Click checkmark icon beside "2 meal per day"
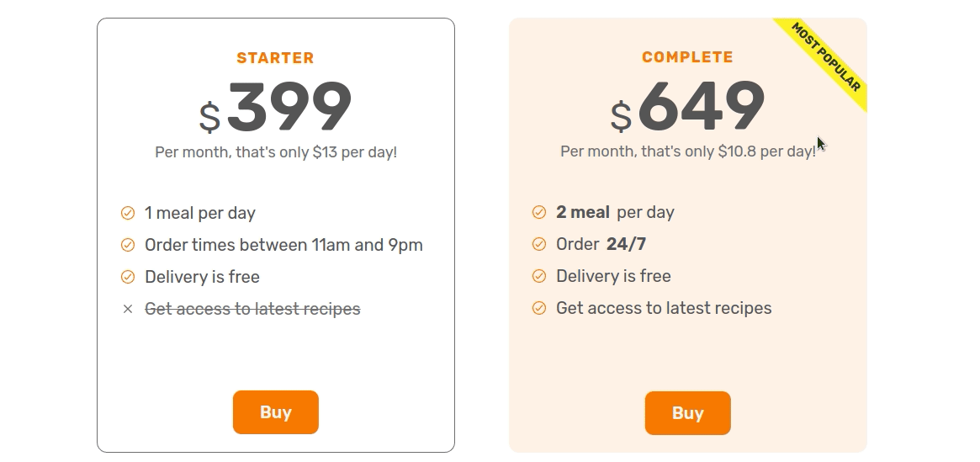This screenshot has height=462, width=980. [539, 212]
